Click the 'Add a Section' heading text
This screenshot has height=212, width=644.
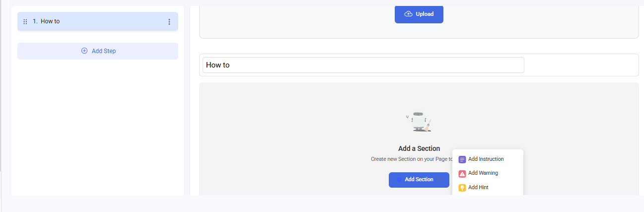(419, 148)
